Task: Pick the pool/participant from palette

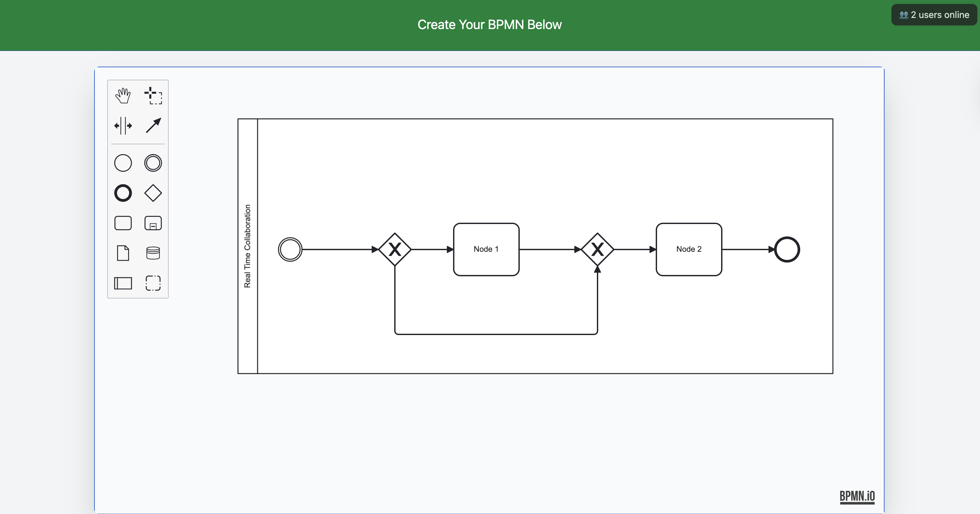Action: (123, 283)
